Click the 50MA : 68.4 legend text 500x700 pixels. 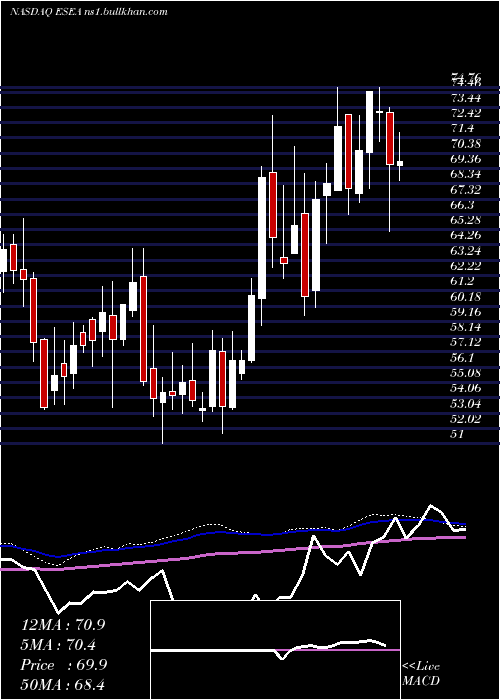pyautogui.click(x=63, y=684)
